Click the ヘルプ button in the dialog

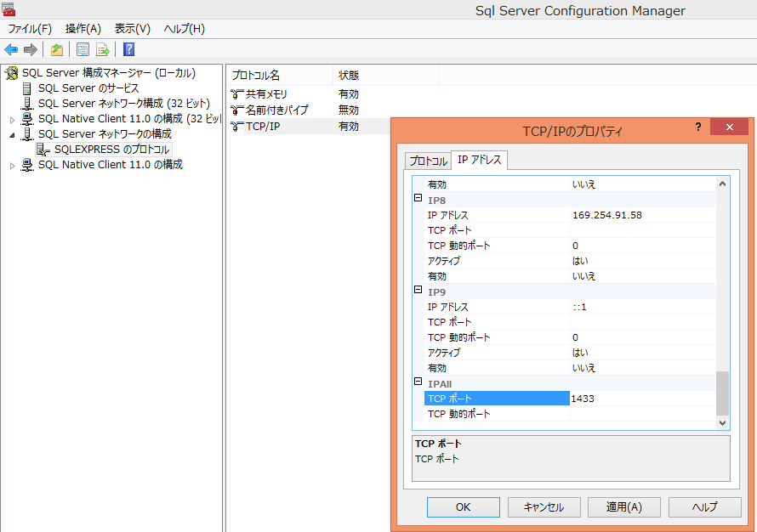pos(704,507)
